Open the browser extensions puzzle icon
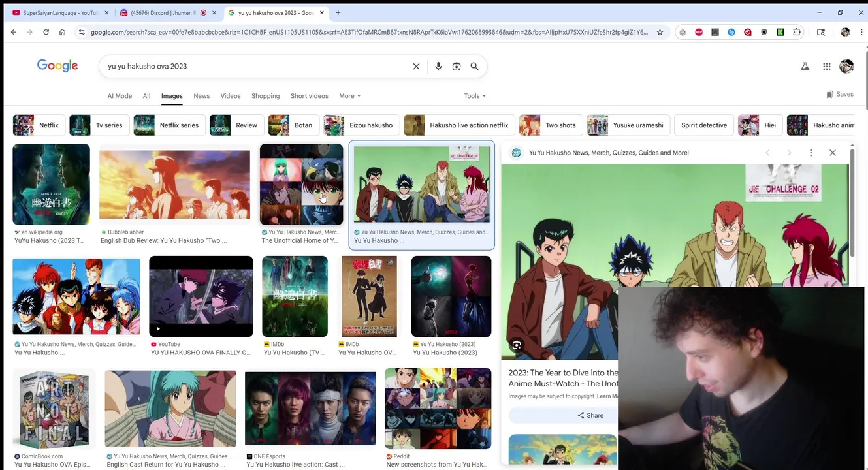Screen dimensions: 868x470 pyautogui.click(x=797, y=32)
